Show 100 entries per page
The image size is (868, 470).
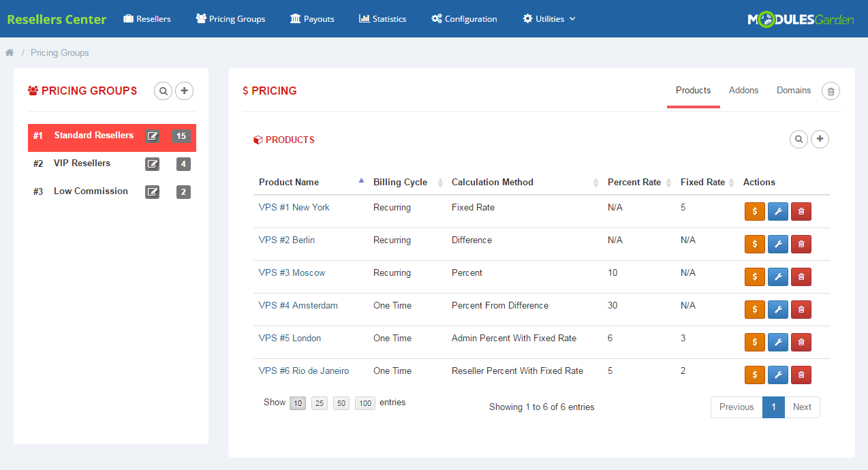365,403
